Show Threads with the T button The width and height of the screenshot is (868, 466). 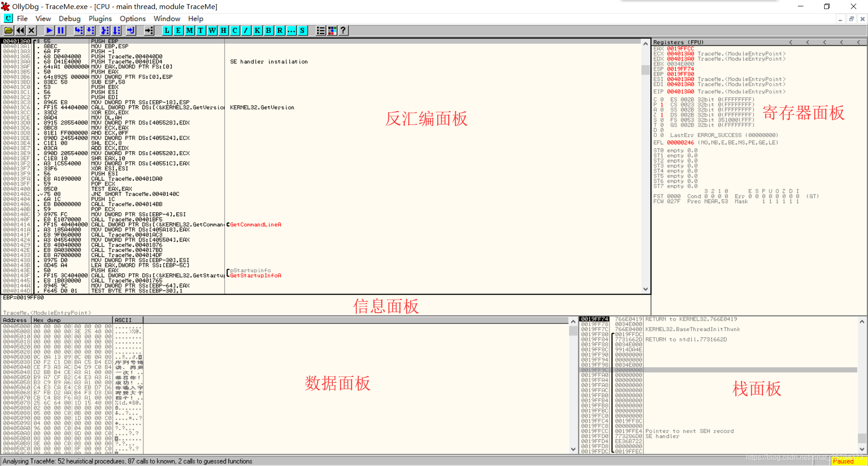(201, 30)
